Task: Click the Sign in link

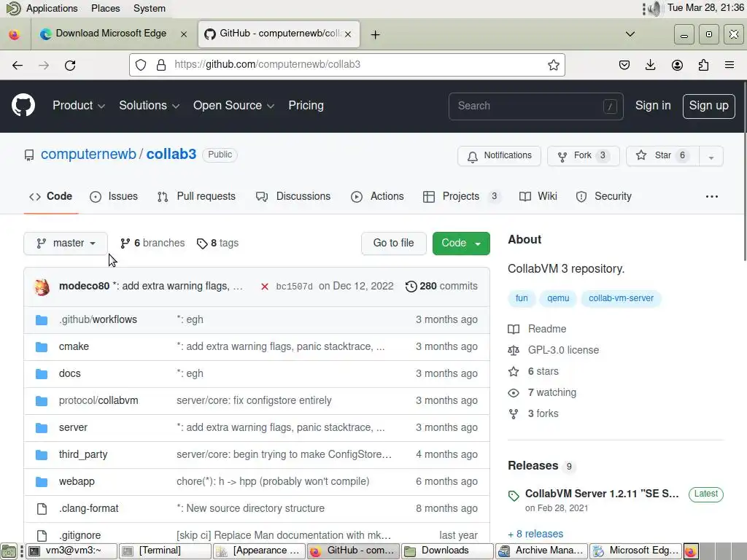Action: (653, 106)
